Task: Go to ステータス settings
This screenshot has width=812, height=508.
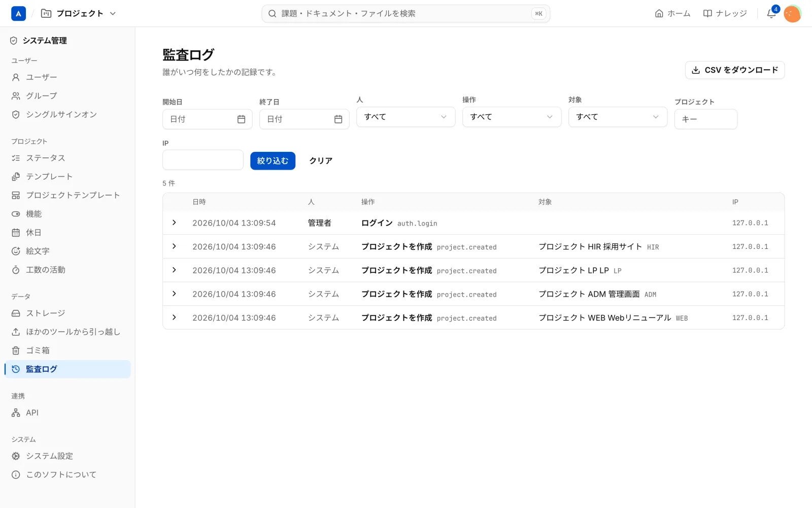Action: (67, 158)
